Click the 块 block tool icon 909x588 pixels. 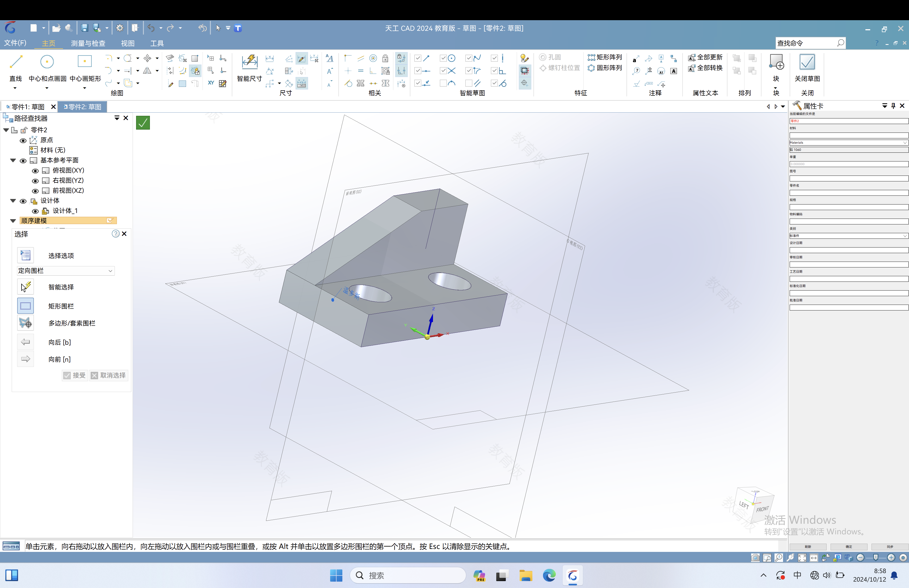click(776, 62)
